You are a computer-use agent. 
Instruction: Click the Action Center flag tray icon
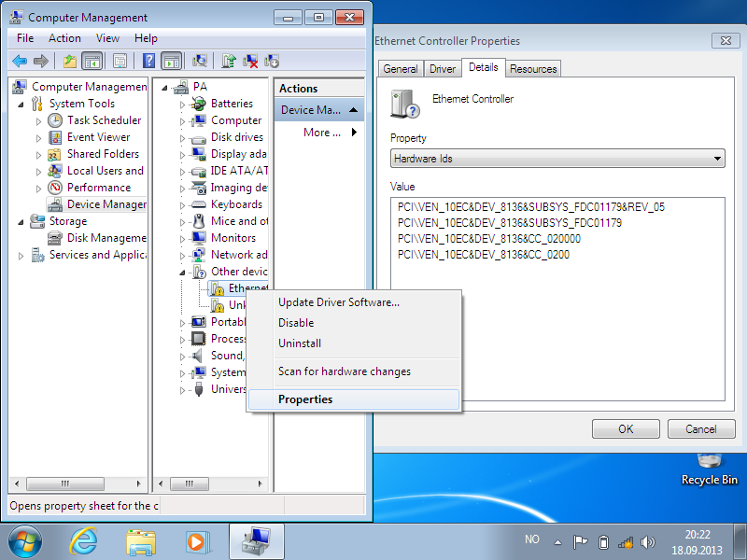click(x=580, y=542)
